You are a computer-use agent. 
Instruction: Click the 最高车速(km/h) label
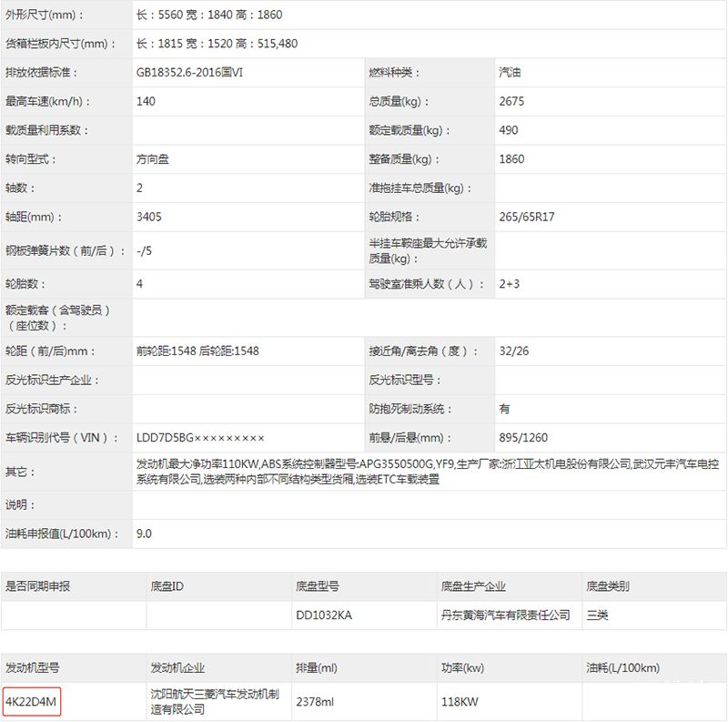(x=48, y=101)
